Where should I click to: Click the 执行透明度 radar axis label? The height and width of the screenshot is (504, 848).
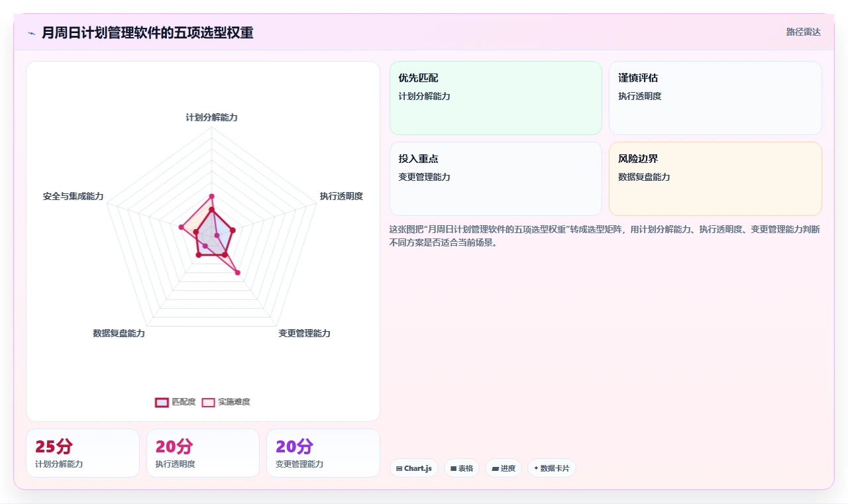(x=341, y=196)
